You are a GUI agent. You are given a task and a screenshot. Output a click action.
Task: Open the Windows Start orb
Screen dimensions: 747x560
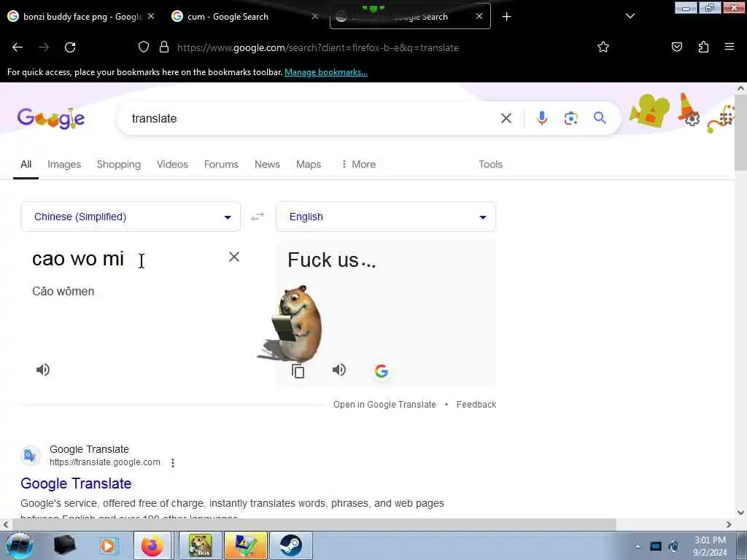pyautogui.click(x=19, y=545)
